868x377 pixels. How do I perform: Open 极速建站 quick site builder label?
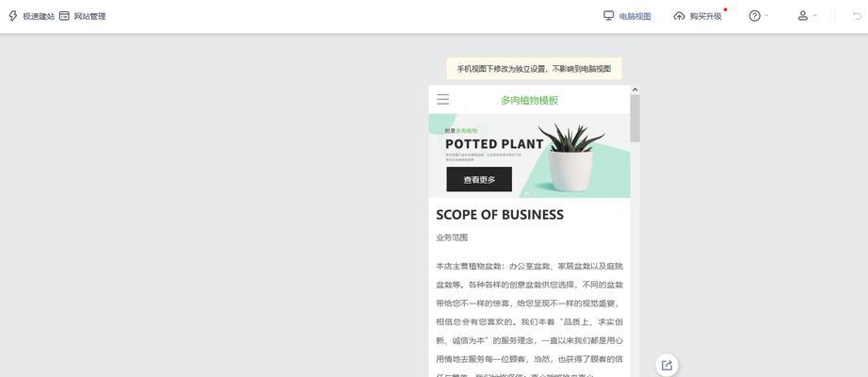click(x=39, y=17)
